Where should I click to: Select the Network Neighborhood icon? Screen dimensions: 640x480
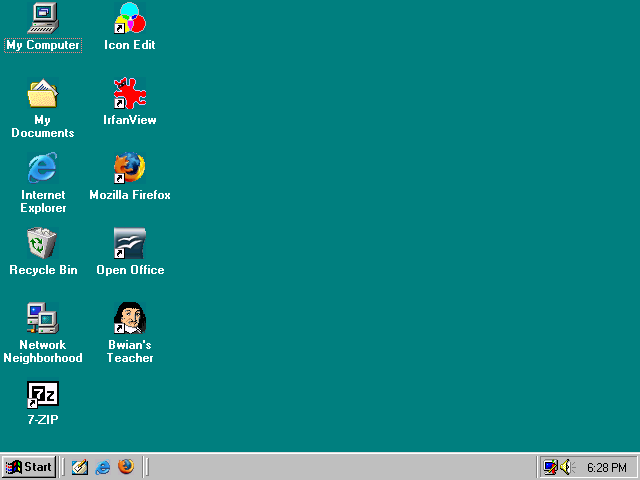(x=43, y=318)
